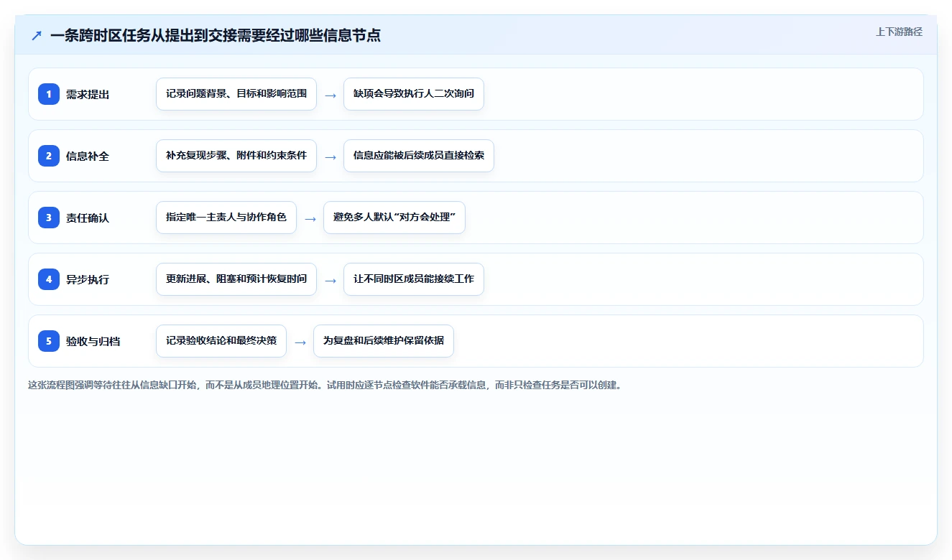Click the 指定唯一主责人与协作角色 box
Viewport: 952px width, 560px height.
[x=226, y=218]
